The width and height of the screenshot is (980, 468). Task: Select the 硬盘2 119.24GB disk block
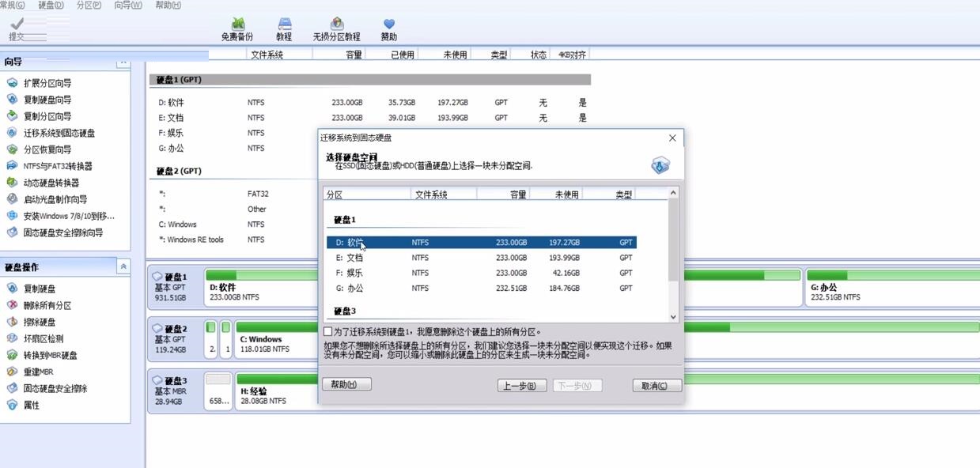(174, 339)
